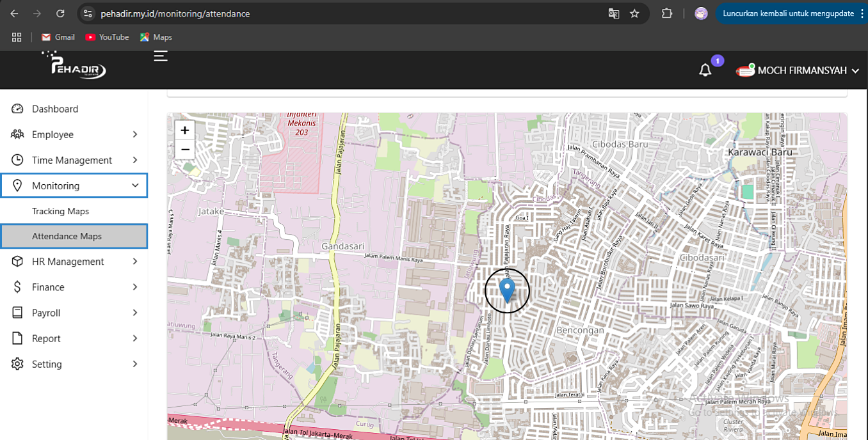Click the Report document icon

tap(17, 338)
